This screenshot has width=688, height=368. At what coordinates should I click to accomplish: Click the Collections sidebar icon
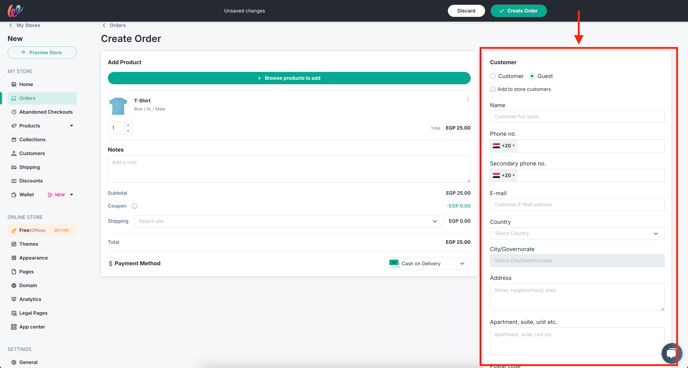pyautogui.click(x=14, y=139)
